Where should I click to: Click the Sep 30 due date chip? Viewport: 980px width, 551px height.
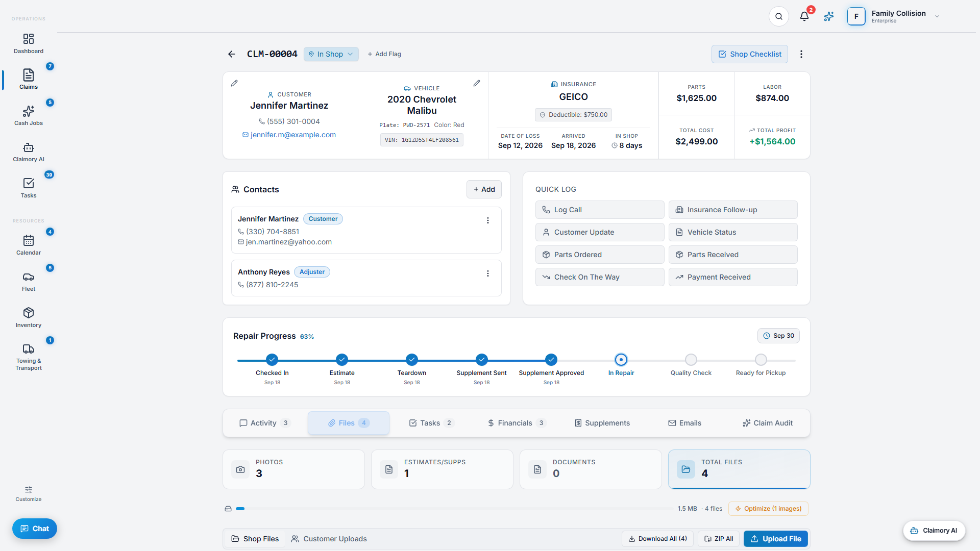(x=779, y=336)
